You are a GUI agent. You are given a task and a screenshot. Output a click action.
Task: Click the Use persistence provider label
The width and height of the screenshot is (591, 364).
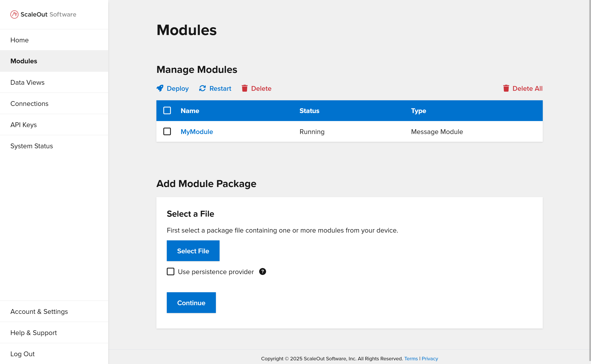[x=216, y=272]
